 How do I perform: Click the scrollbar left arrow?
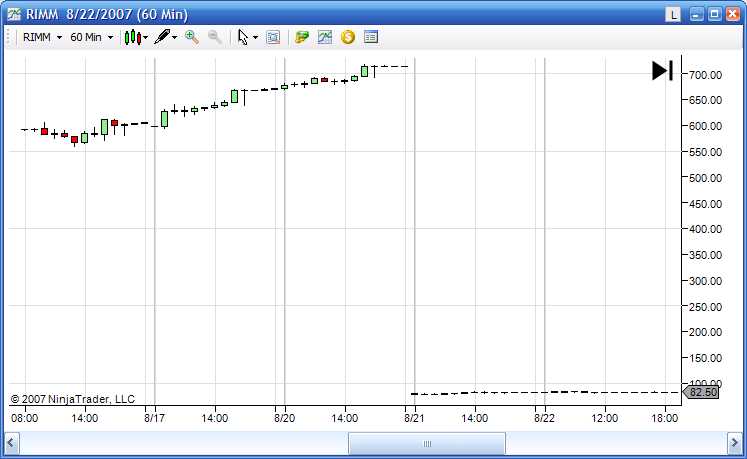(11, 444)
